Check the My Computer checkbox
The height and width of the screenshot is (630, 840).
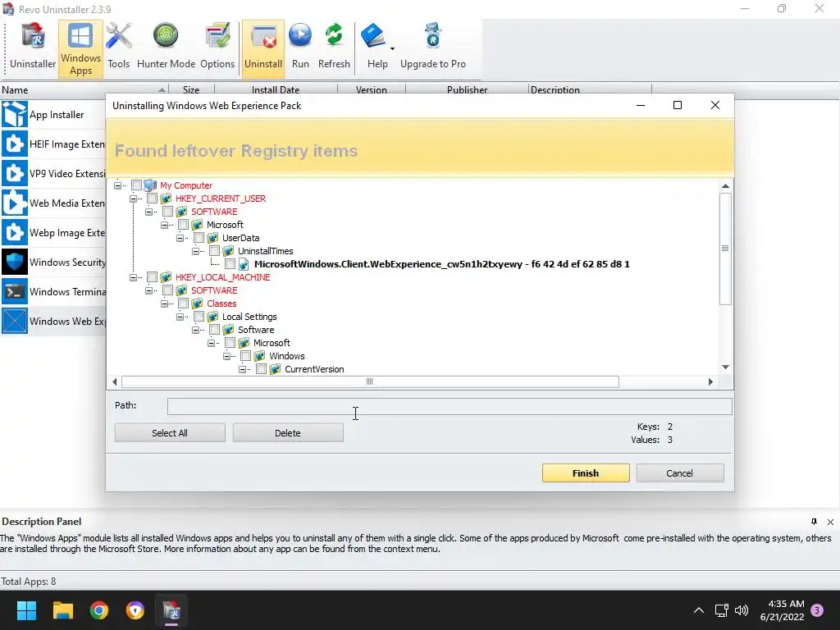pos(137,185)
